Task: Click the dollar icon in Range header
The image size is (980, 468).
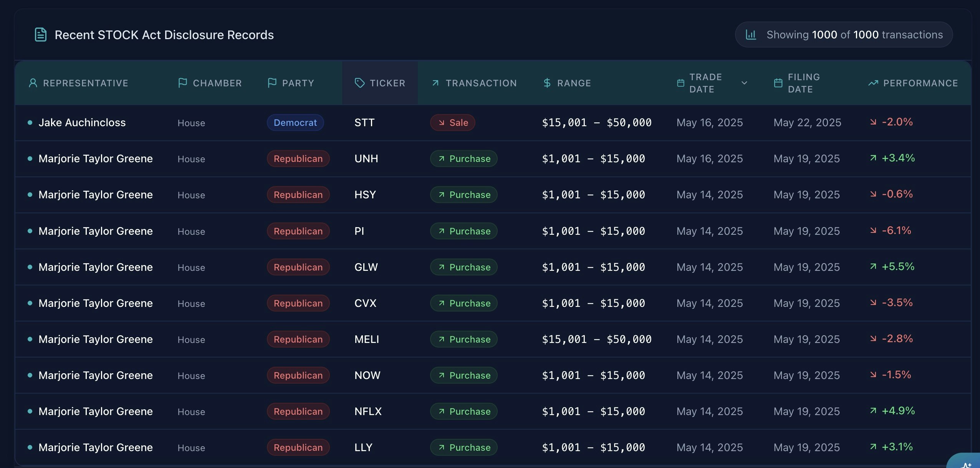Action: [547, 83]
